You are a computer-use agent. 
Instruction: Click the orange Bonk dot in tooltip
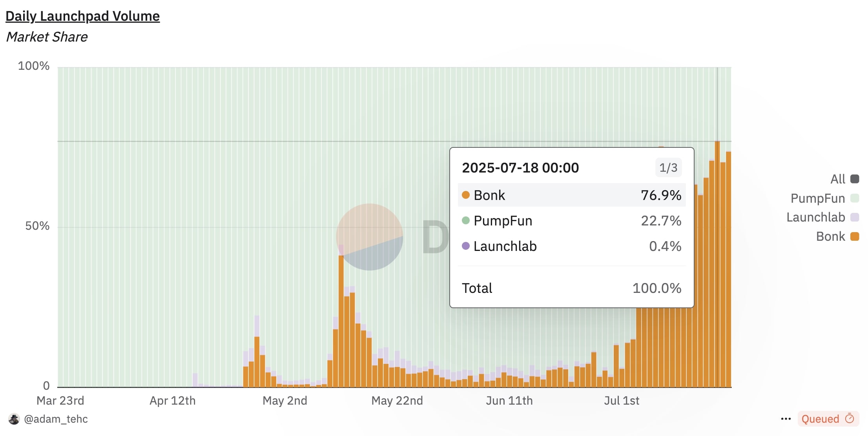[466, 195]
